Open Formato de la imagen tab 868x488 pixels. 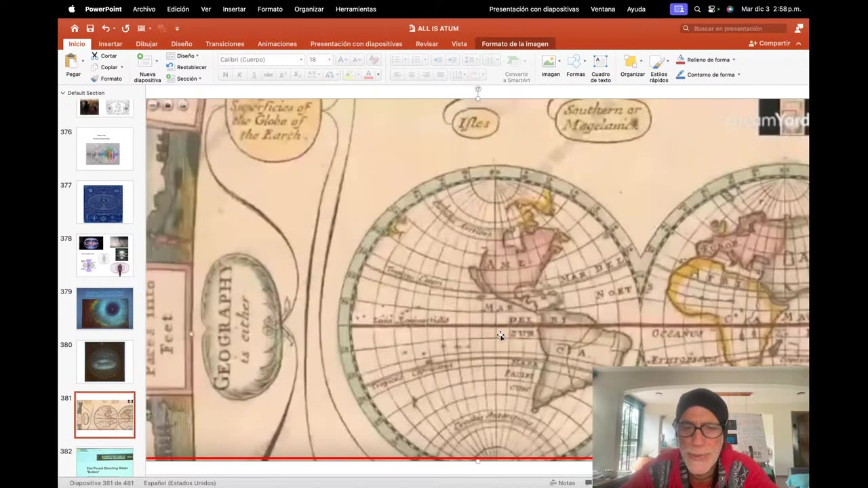click(x=515, y=43)
